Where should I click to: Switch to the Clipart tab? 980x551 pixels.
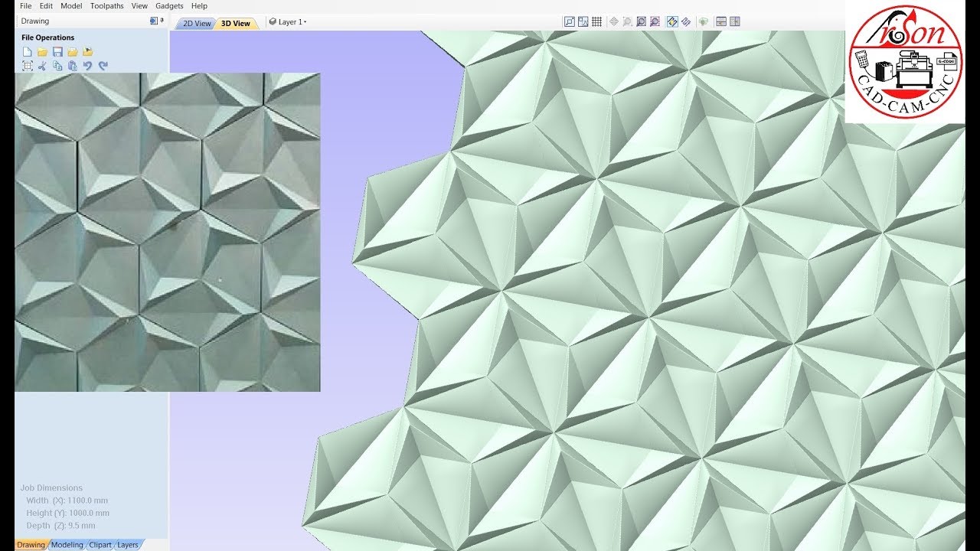pyautogui.click(x=100, y=545)
